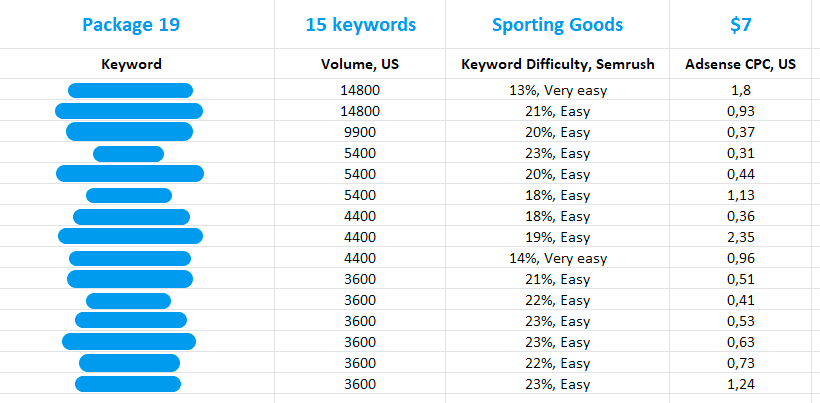
Task: Select the $7 price cell
Action: (x=741, y=25)
